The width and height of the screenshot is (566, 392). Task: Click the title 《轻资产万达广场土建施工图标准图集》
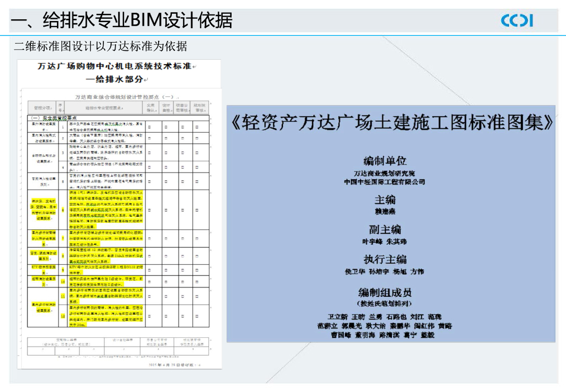point(391,123)
